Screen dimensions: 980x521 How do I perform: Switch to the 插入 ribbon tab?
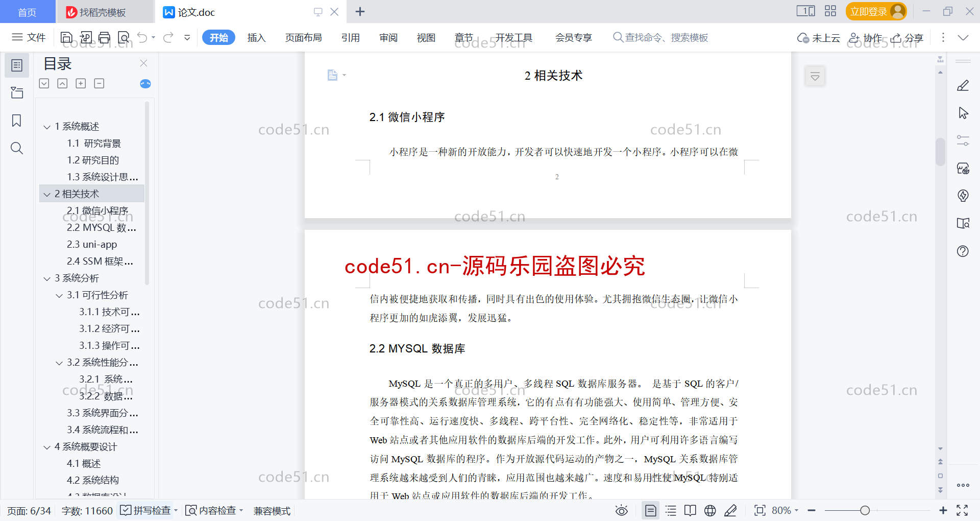point(256,37)
